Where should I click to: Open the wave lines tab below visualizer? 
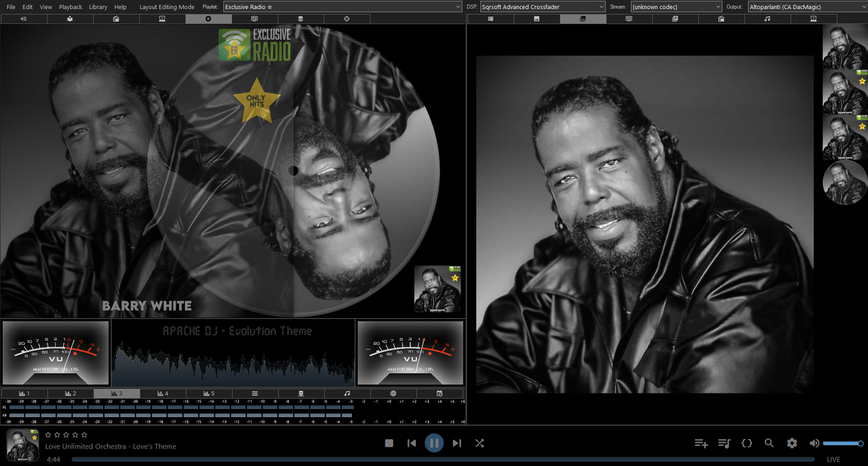(254, 393)
